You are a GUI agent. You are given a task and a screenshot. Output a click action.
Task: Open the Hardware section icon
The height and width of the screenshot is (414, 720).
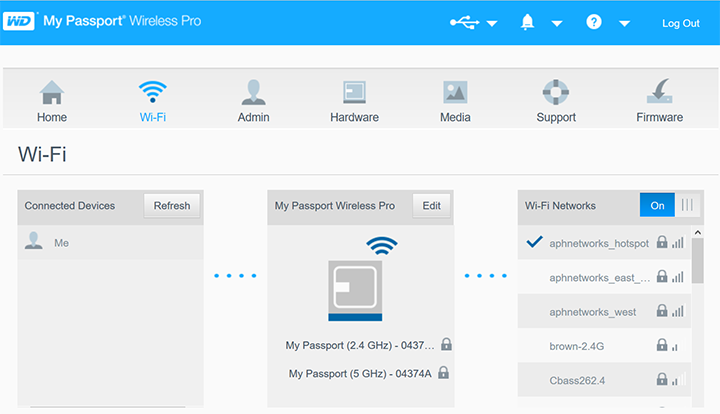(354, 93)
